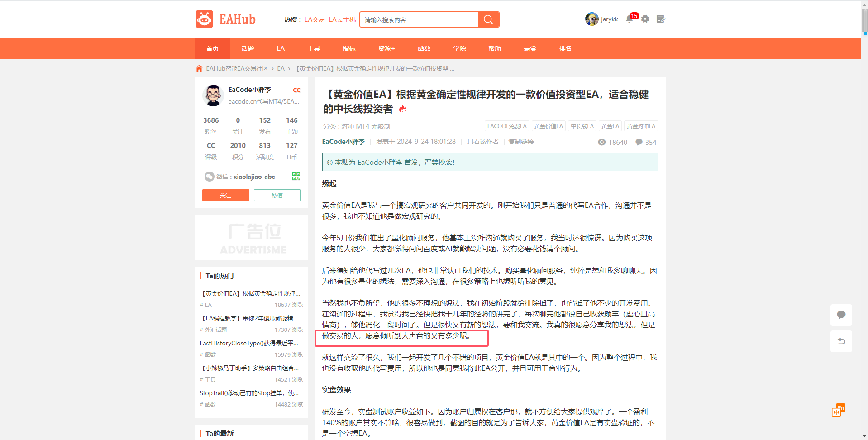Open hot post 【黄金价值EA】根据黄金确定性规律
Viewport: 868px width, 440px height.
click(x=250, y=293)
